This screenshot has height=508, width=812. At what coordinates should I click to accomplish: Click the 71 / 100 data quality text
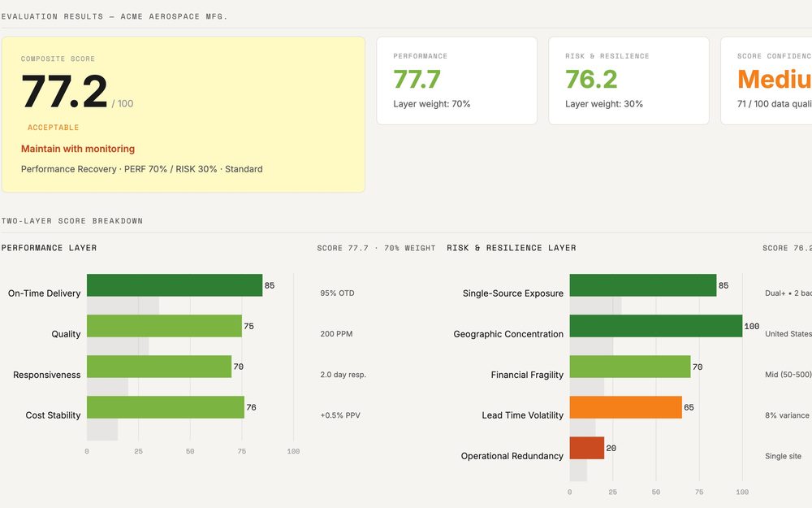click(775, 104)
